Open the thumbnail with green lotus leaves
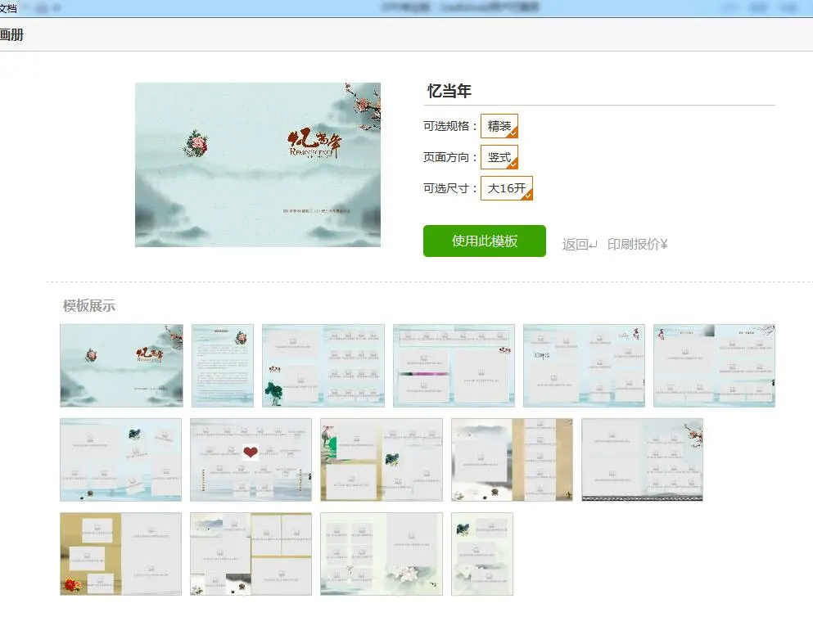 click(x=323, y=366)
